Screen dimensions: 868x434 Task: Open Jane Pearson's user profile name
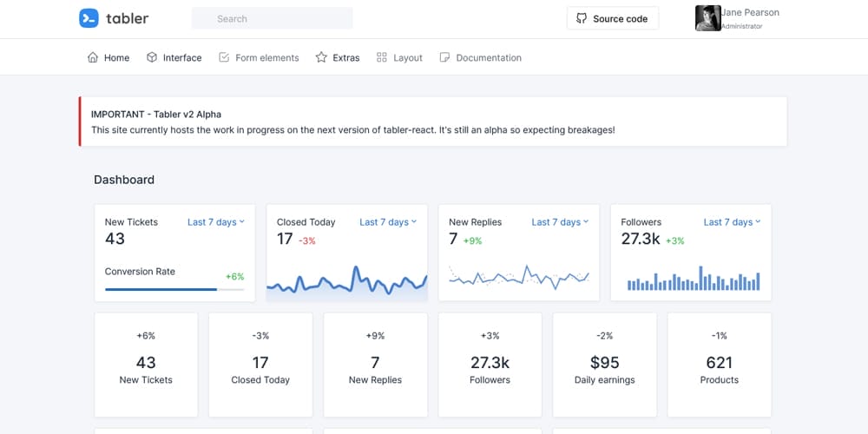[750, 13]
